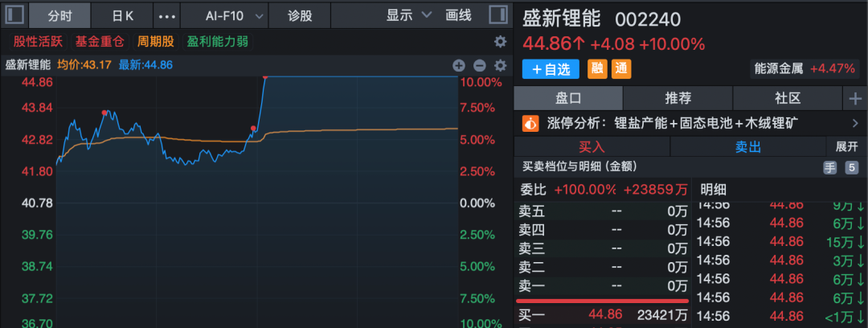Click the 均价:43.17 label on chart

tap(84, 65)
